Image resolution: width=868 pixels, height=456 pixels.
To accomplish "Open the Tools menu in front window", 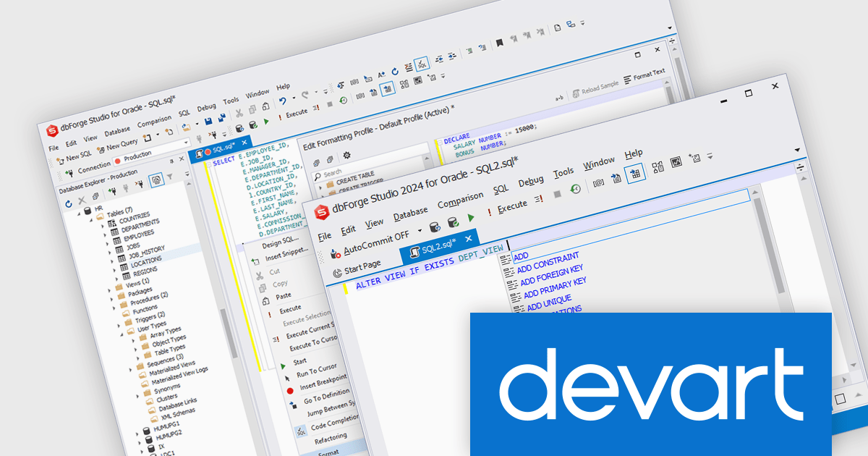I will tap(563, 172).
